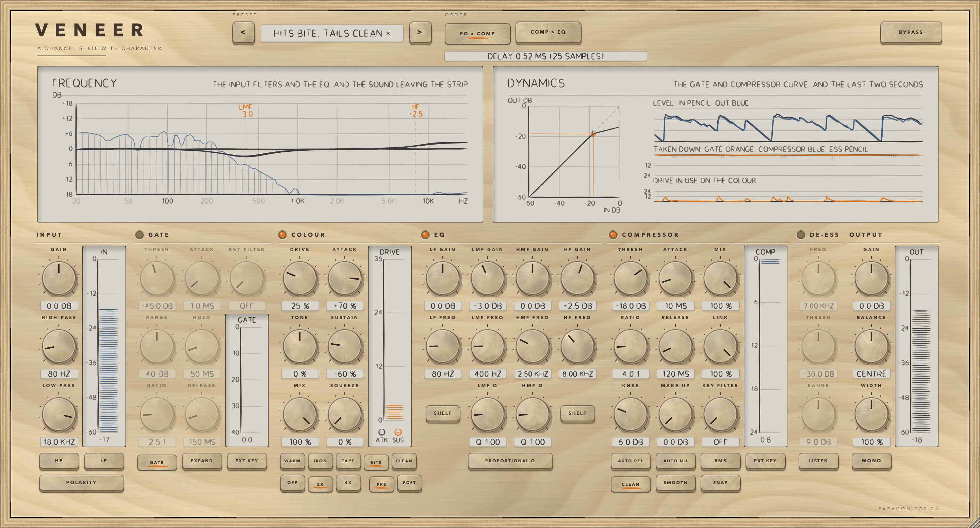The height and width of the screenshot is (528, 980).
Task: Click the Compressor Ratio value 4.0:1
Action: [631, 374]
